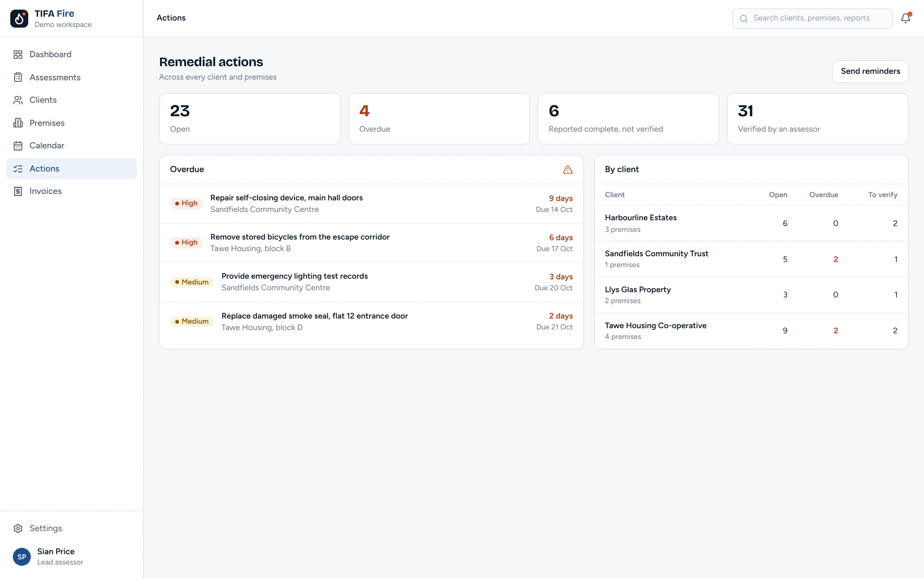
Task: Click the By client panel heading
Action: tap(621, 169)
